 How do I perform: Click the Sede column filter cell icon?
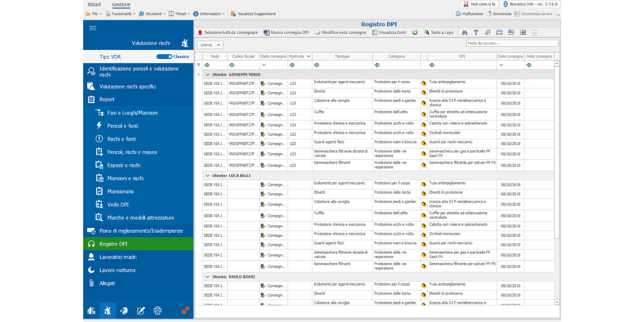click(x=207, y=65)
